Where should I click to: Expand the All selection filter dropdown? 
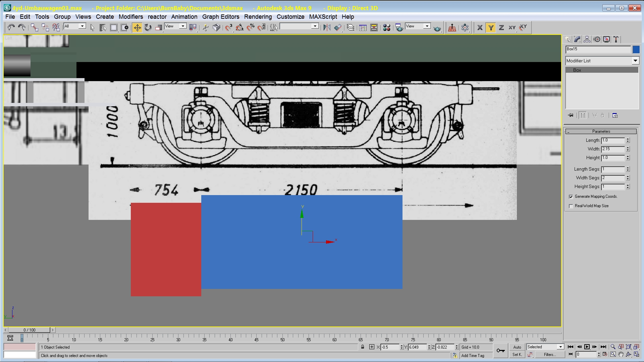point(82,26)
